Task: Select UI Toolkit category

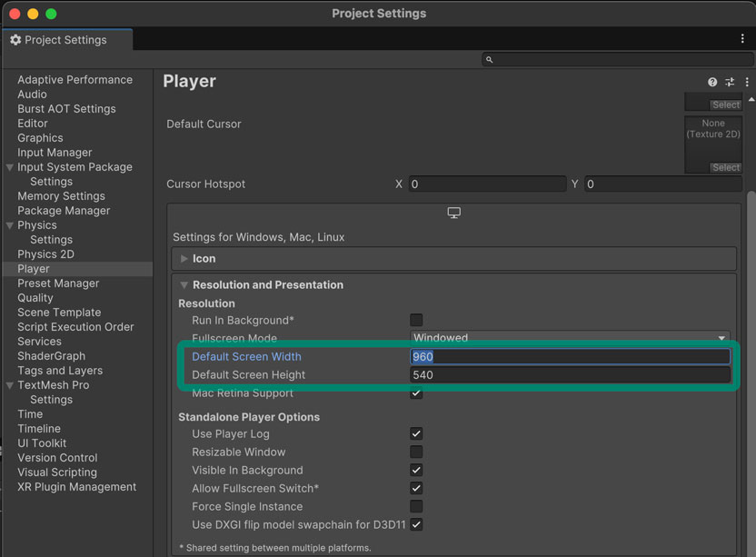Action: click(x=42, y=443)
